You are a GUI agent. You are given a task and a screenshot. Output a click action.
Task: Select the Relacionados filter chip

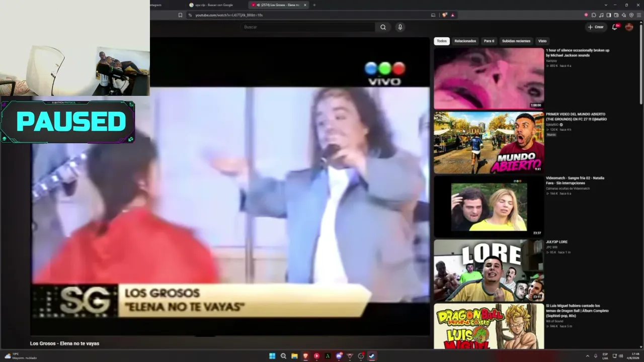point(465,41)
